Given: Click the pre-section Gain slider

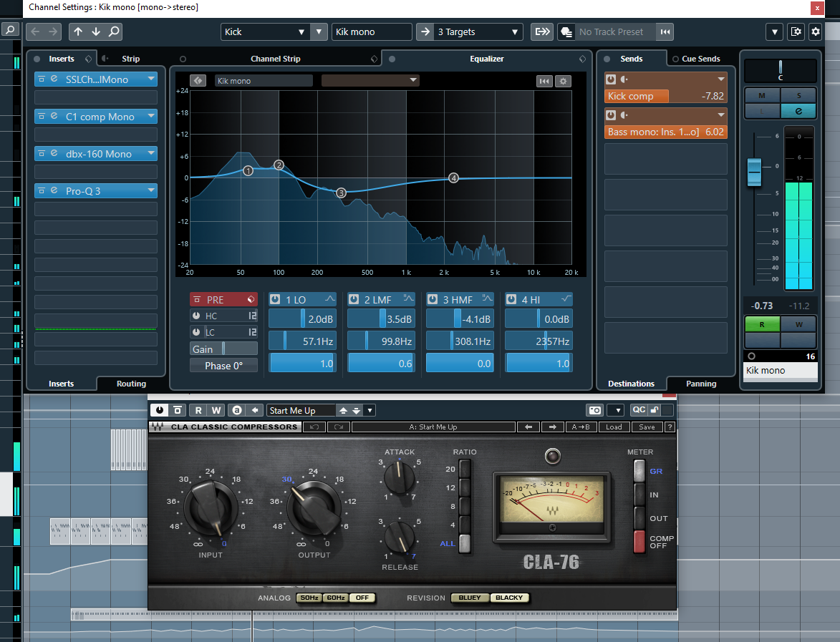Looking at the screenshot, I should [x=223, y=349].
